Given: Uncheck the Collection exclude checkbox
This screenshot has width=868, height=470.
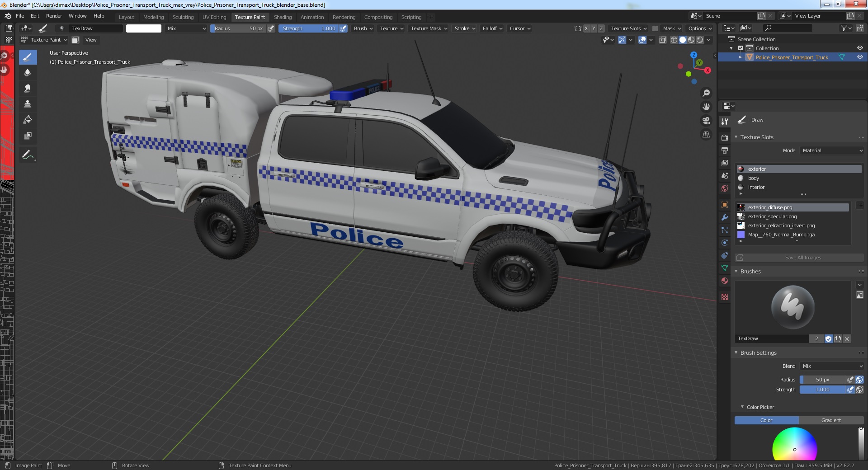Looking at the screenshot, I should 741,48.
